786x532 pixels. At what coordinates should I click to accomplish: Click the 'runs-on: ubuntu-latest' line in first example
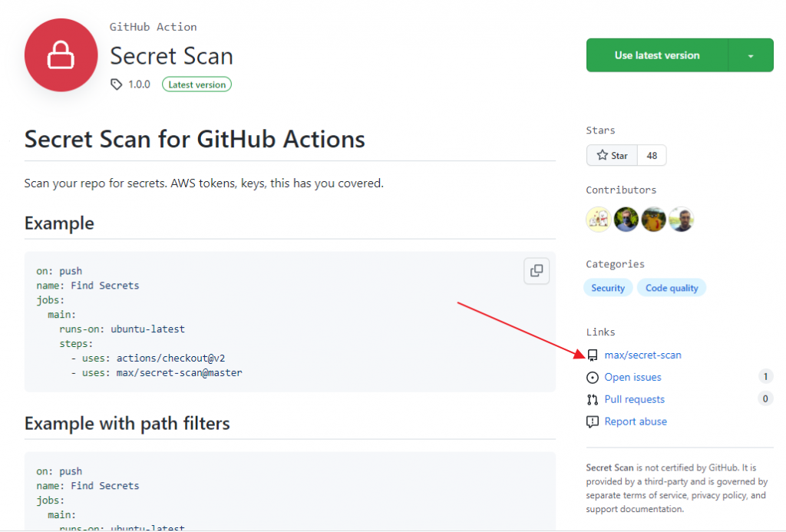pos(122,329)
